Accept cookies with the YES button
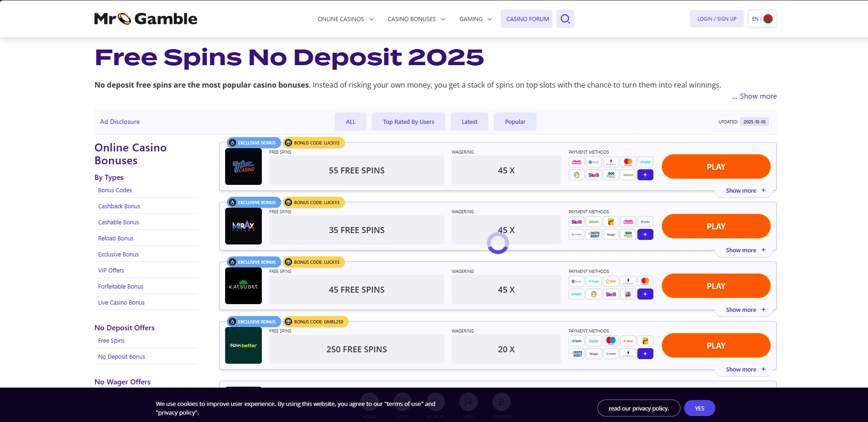This screenshot has width=868, height=422. pos(700,408)
